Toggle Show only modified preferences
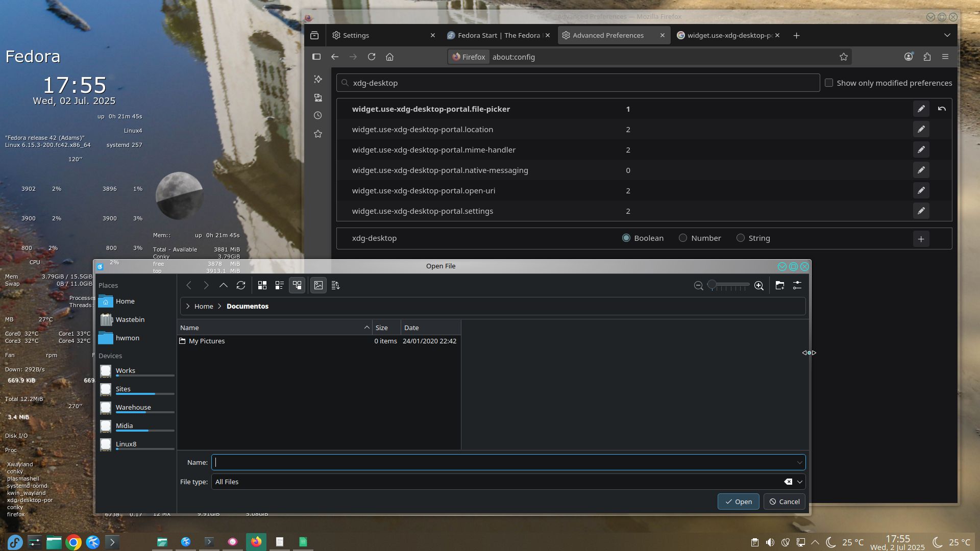Image resolution: width=980 pixels, height=551 pixels. (x=829, y=83)
